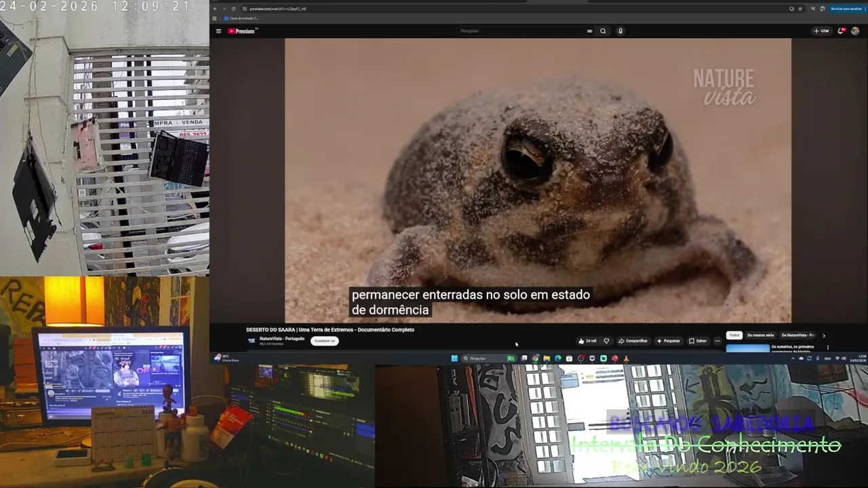Click the browser forward arrow
Image resolution: width=868 pixels, height=488 pixels.
[224, 9]
